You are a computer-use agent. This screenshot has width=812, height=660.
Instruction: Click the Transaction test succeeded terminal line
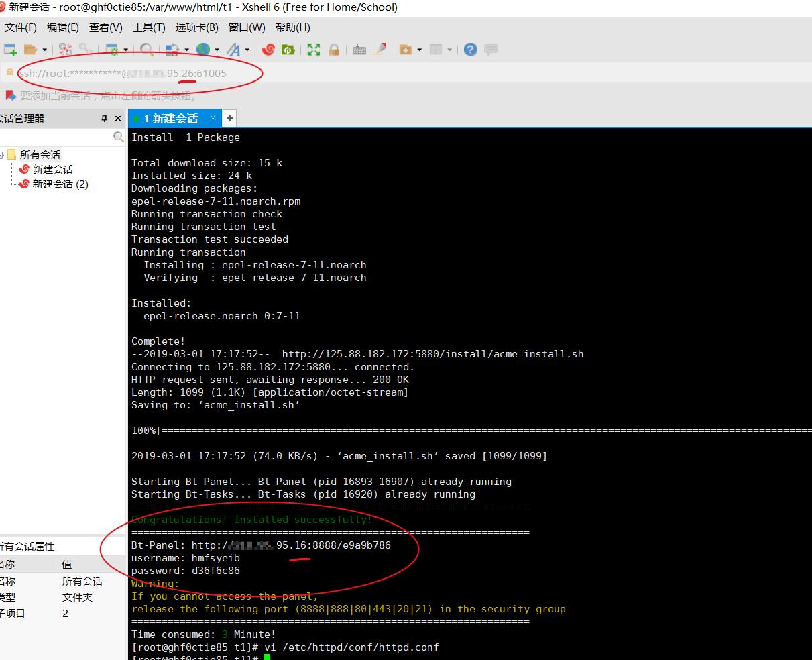210,239
